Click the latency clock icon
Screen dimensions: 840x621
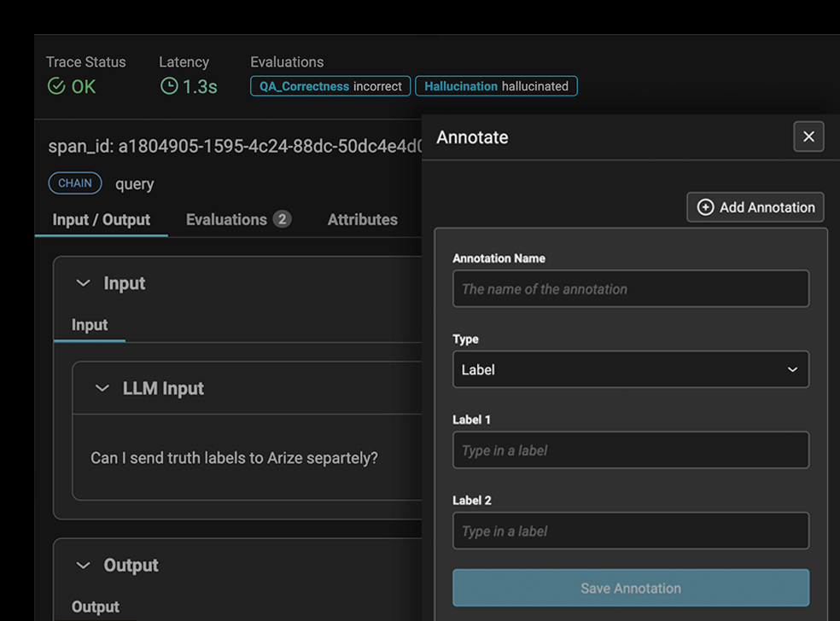(x=169, y=86)
